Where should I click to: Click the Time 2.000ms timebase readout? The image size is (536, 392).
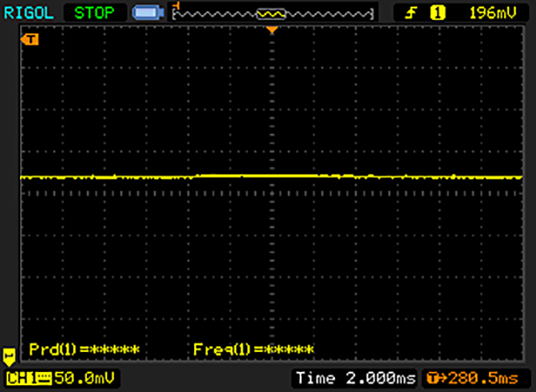pyautogui.click(x=355, y=379)
